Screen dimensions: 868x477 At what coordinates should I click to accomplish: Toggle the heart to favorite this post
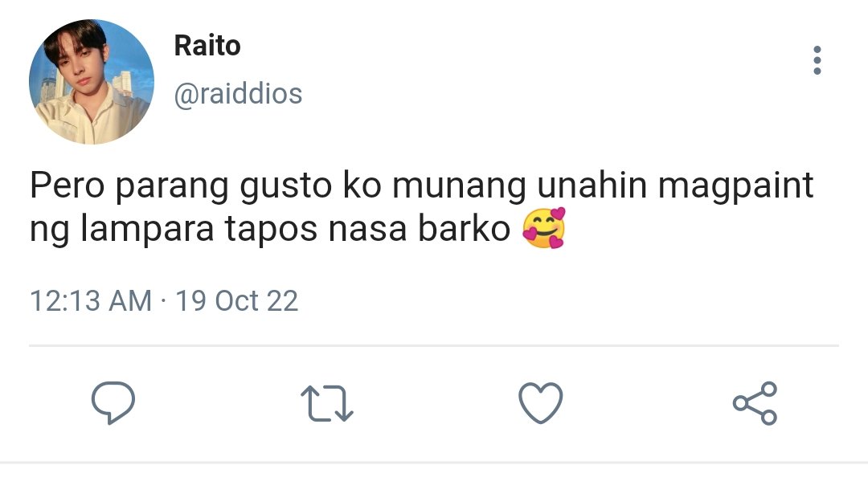click(x=540, y=403)
